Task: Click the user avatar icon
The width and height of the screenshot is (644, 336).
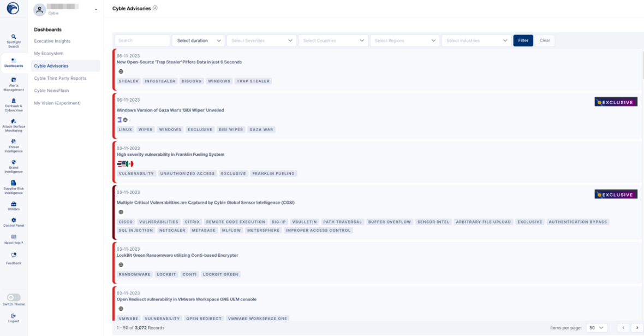Action: tap(39, 10)
